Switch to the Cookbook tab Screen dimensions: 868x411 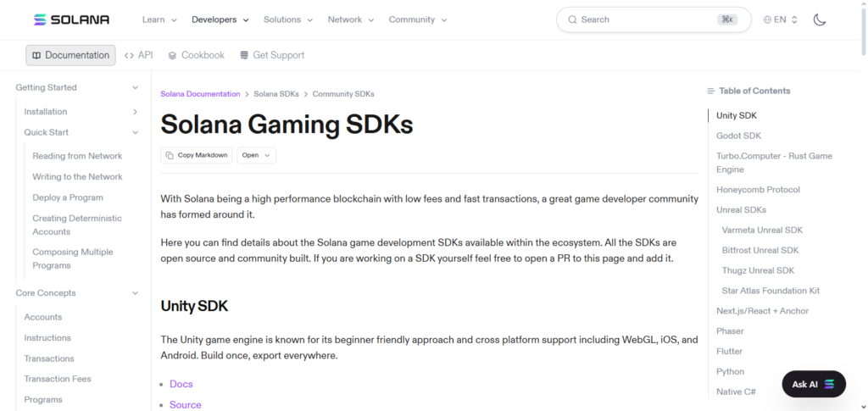coord(196,55)
